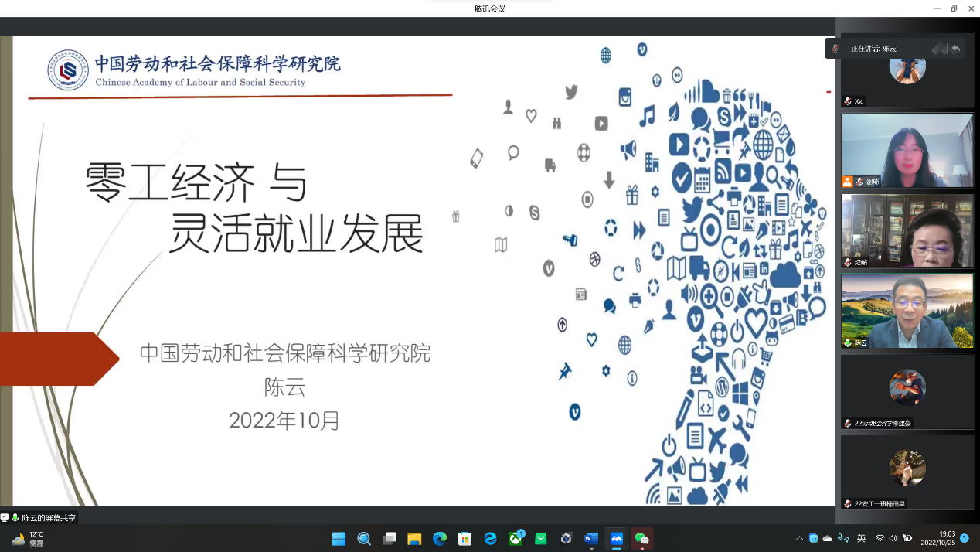This screenshot has height=552, width=980.
Task: Open WeChat from the taskbar
Action: click(x=641, y=539)
